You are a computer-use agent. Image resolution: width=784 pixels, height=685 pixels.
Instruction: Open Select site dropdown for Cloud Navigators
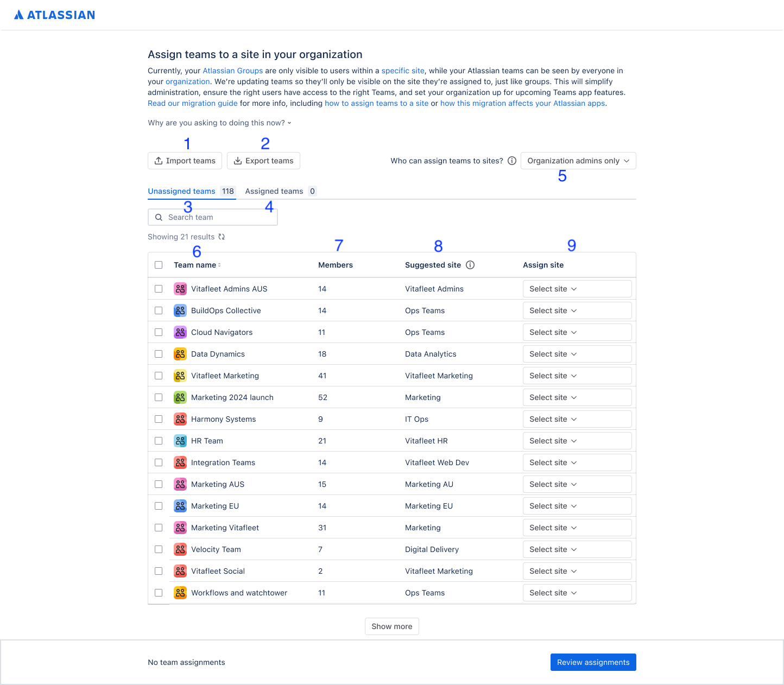click(577, 332)
